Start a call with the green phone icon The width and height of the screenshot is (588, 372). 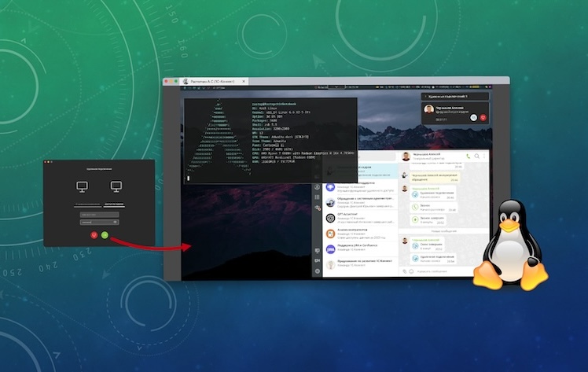[468, 157]
